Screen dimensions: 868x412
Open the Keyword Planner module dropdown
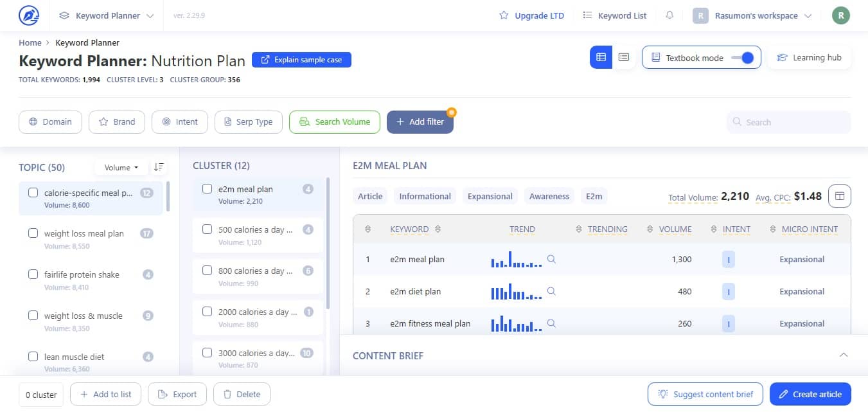[x=107, y=15]
